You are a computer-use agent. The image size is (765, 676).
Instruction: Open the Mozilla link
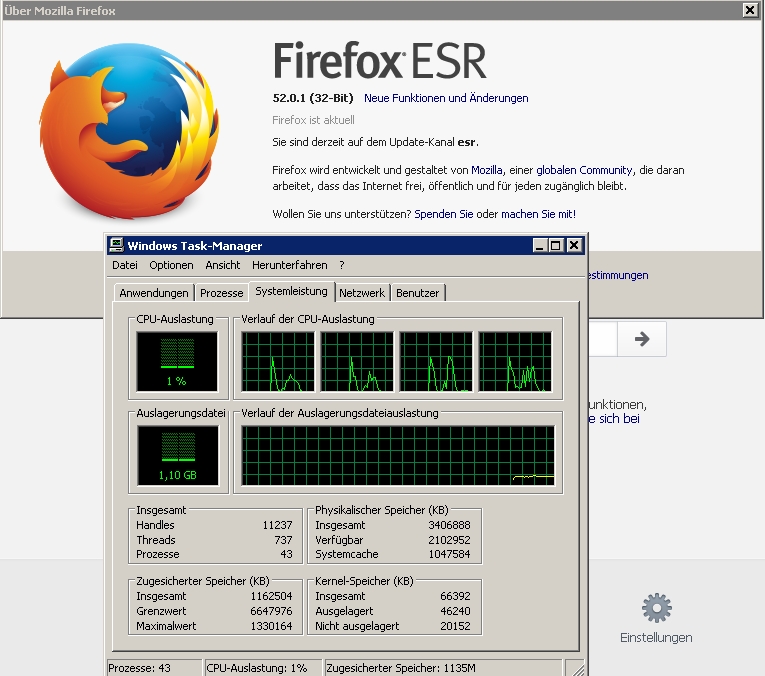tap(486, 170)
